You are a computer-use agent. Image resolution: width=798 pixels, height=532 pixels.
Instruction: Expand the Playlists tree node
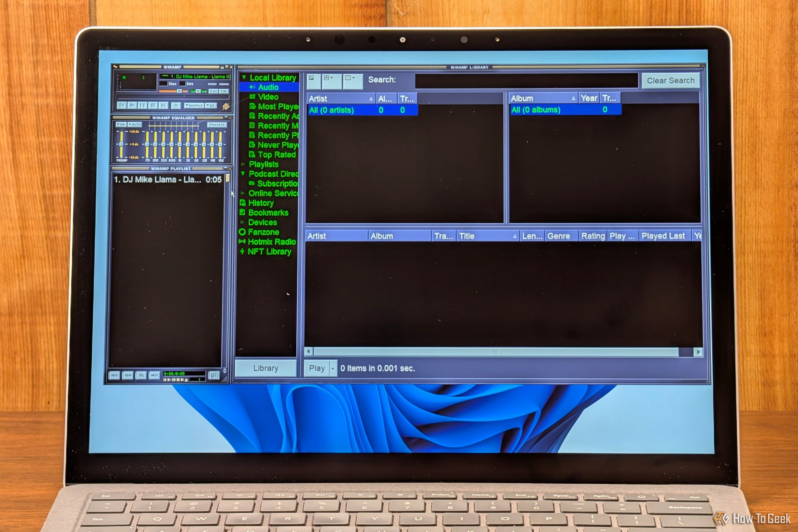pyautogui.click(x=243, y=164)
